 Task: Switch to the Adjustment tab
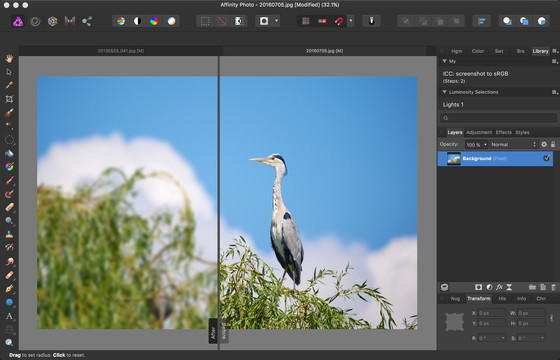[479, 132]
